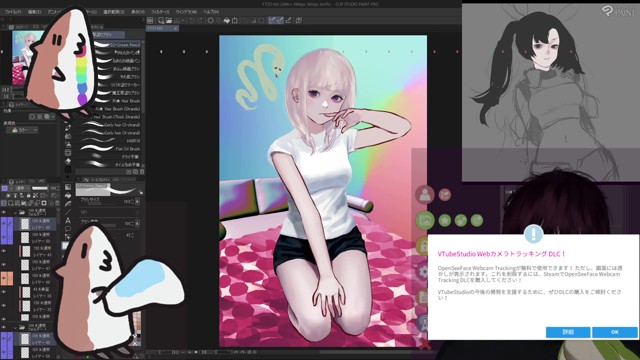Click the 詳細 button in VTube Studio dialog
Screen dimensions: 640x360
point(568,332)
